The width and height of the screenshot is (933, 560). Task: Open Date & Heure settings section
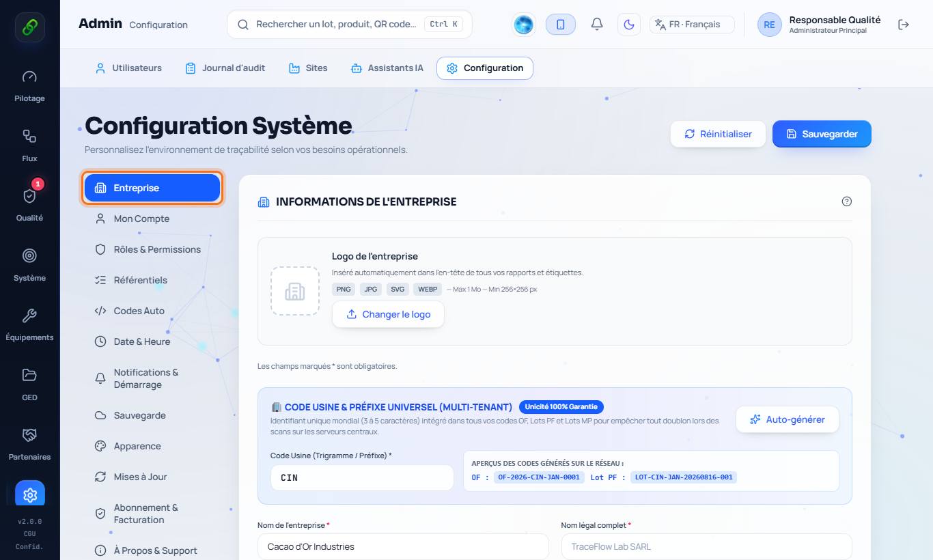click(x=152, y=341)
